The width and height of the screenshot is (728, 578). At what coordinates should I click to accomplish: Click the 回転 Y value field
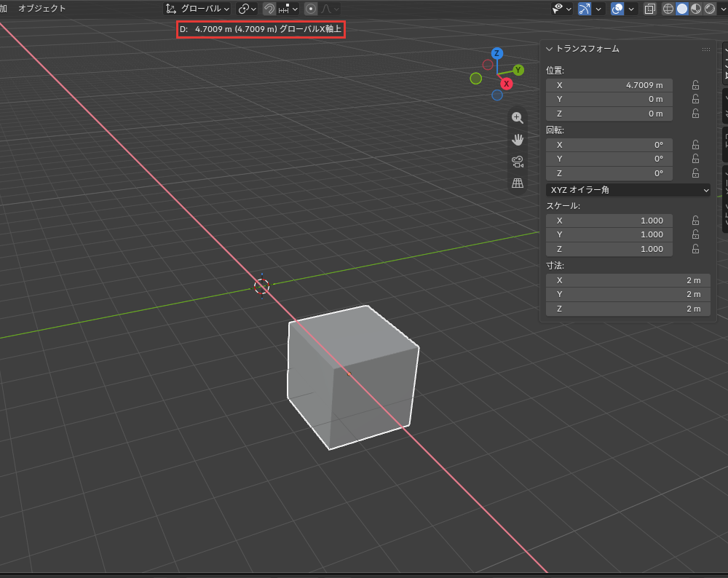pyautogui.click(x=609, y=159)
